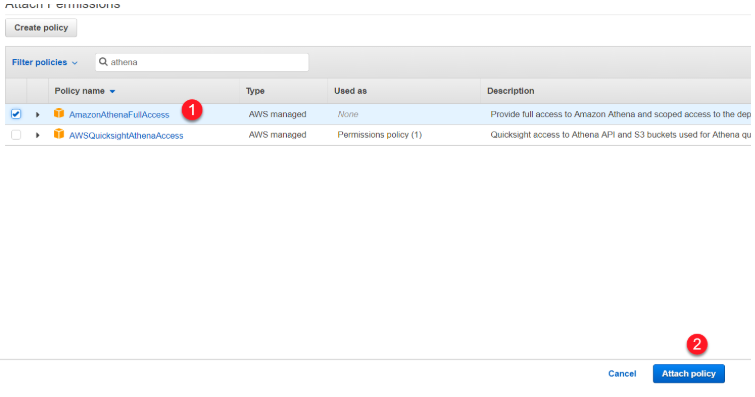
Task: Click the Attach policy button
Action: pos(689,374)
